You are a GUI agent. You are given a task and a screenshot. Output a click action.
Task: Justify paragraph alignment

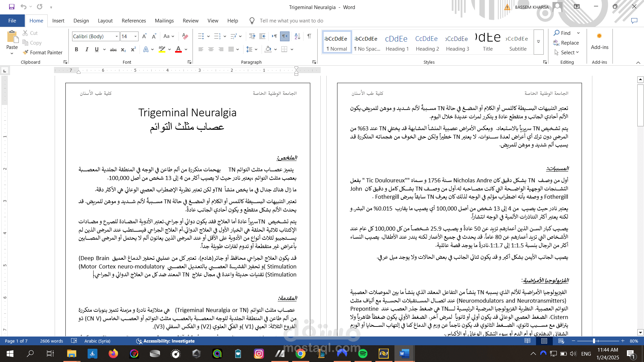click(231, 50)
